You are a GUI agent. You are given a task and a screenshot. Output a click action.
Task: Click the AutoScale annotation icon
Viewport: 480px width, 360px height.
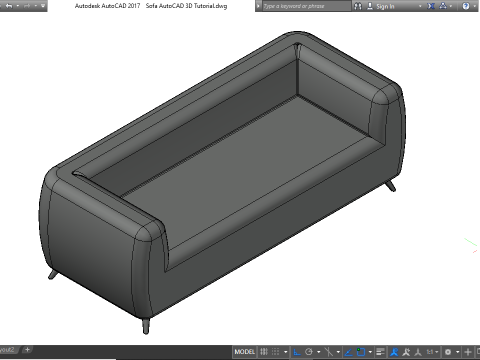406,352
